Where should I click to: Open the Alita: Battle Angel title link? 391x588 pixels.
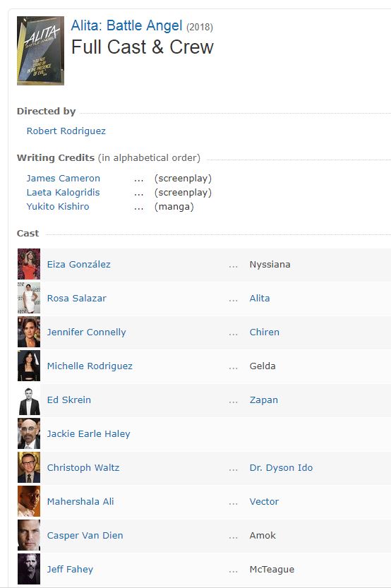click(x=127, y=25)
